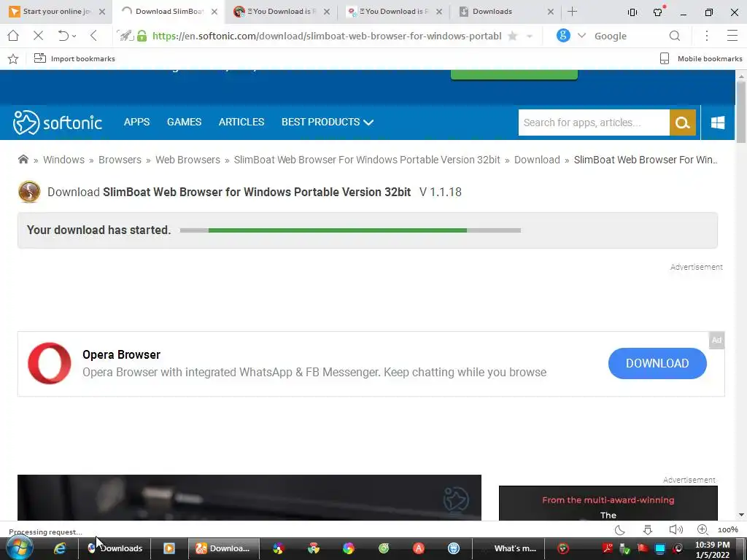Click the Softonic search input field
This screenshot has width=747, height=560.
(594, 122)
